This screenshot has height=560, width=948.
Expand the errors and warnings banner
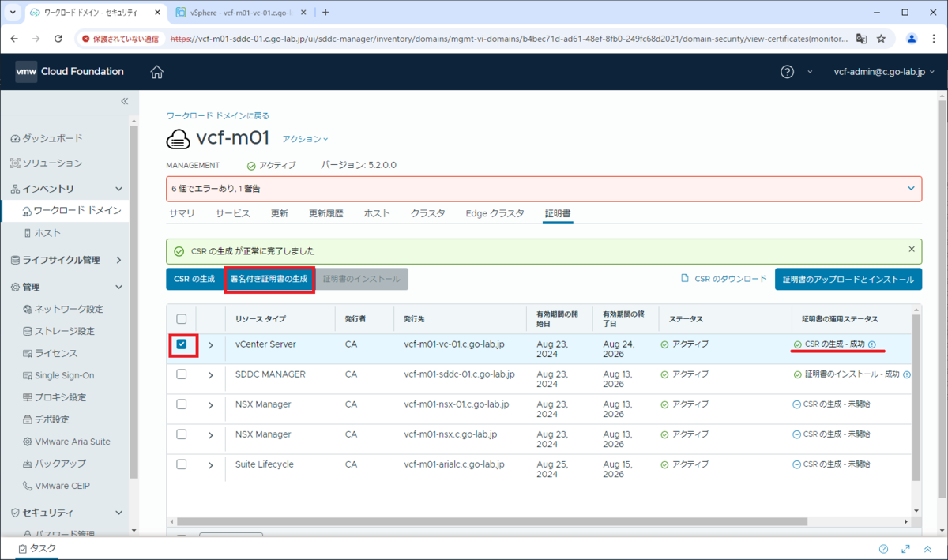(x=911, y=189)
